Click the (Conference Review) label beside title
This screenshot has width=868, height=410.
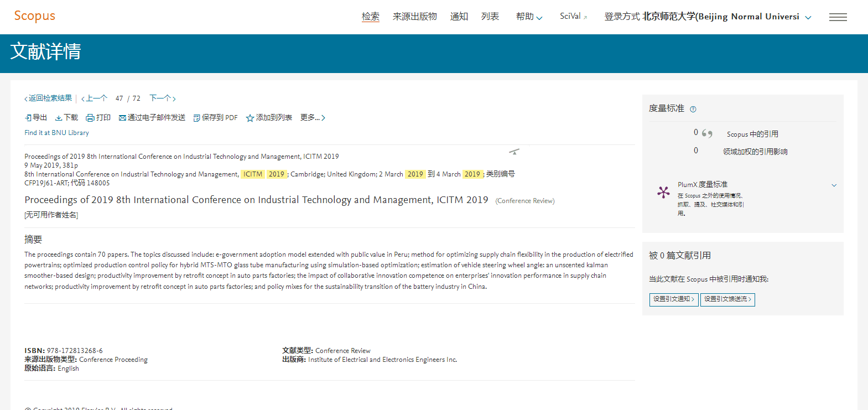click(525, 201)
